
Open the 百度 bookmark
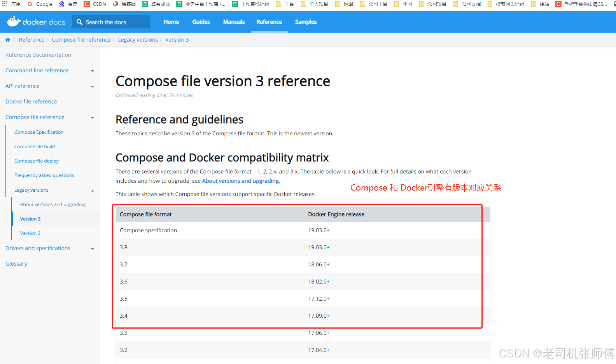point(68,4)
